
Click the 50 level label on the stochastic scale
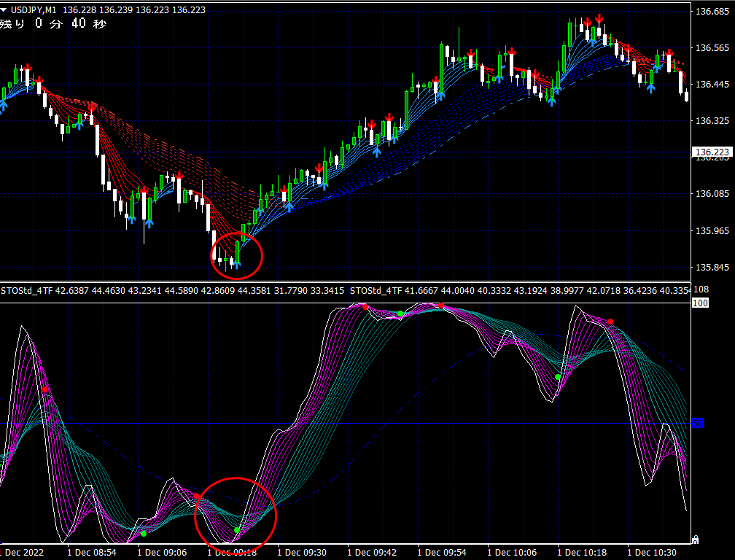click(x=698, y=424)
